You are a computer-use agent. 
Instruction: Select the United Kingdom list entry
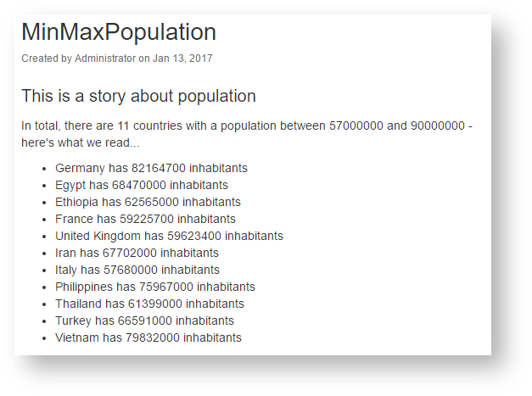pos(169,236)
